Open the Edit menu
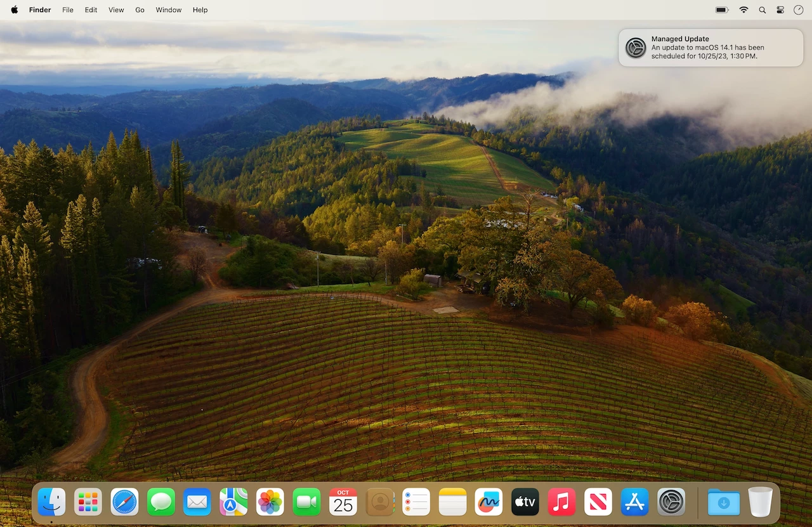This screenshot has width=812, height=527. point(91,10)
